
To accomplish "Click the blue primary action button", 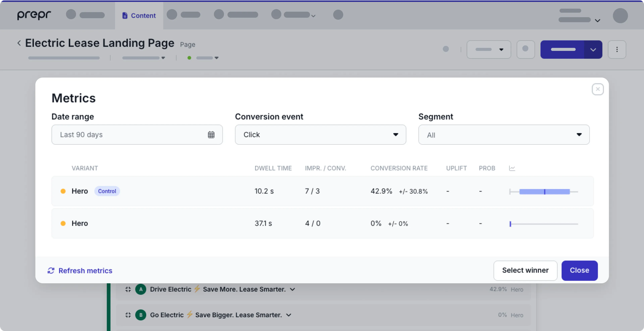I will pos(562,49).
